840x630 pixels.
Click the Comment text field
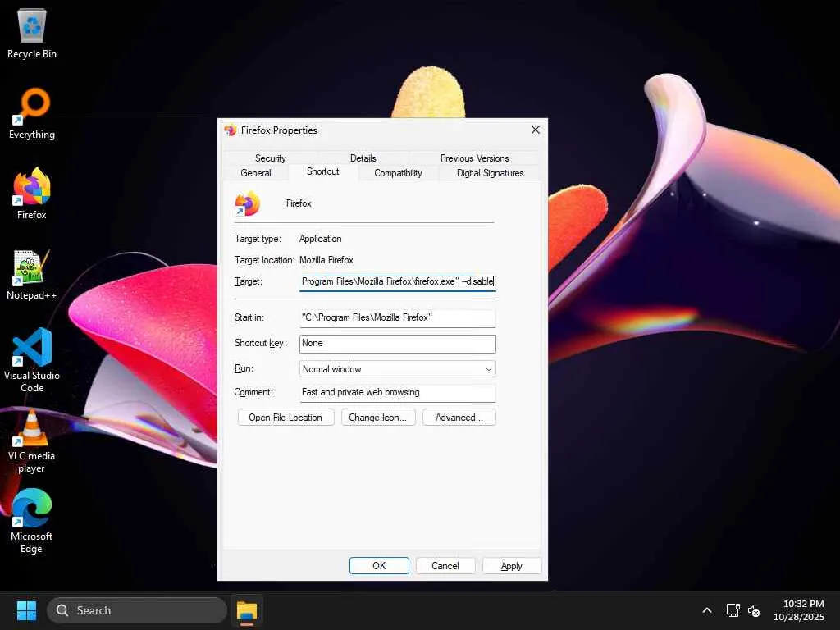click(398, 392)
